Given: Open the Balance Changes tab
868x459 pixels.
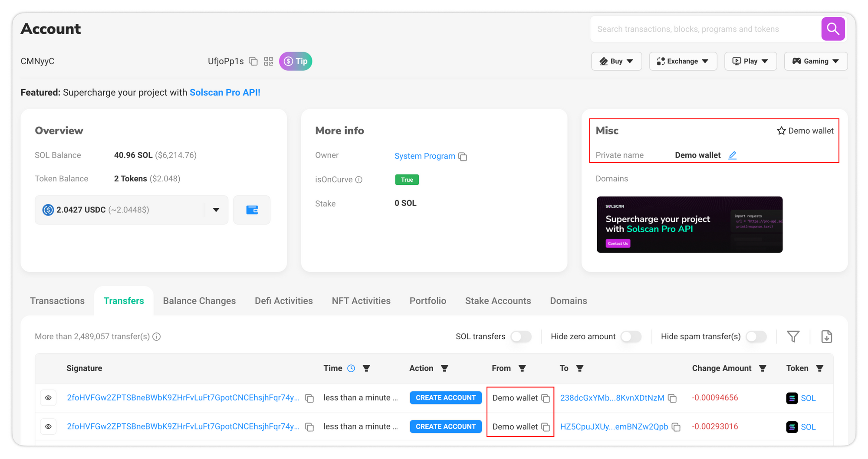Looking at the screenshot, I should pyautogui.click(x=199, y=301).
